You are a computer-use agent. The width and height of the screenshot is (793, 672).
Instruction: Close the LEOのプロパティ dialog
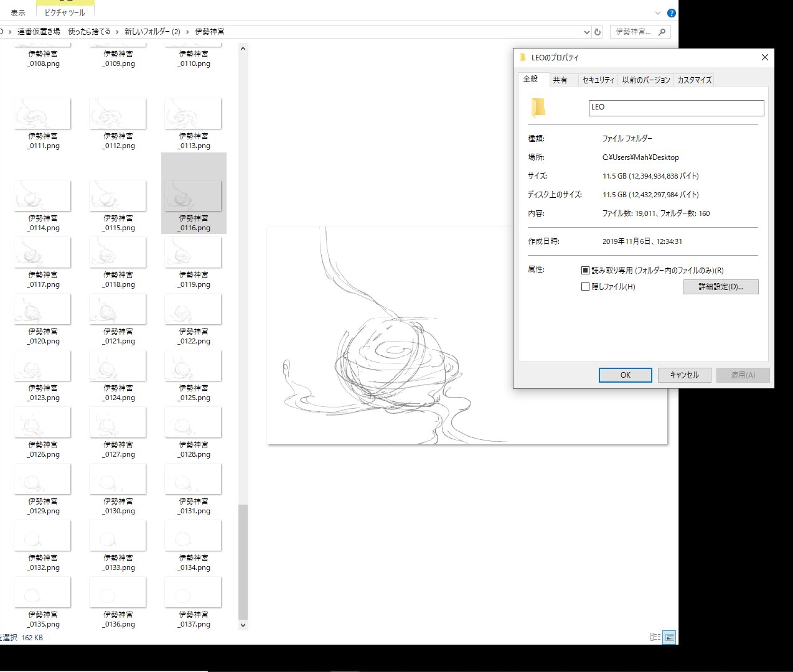pyautogui.click(x=765, y=57)
